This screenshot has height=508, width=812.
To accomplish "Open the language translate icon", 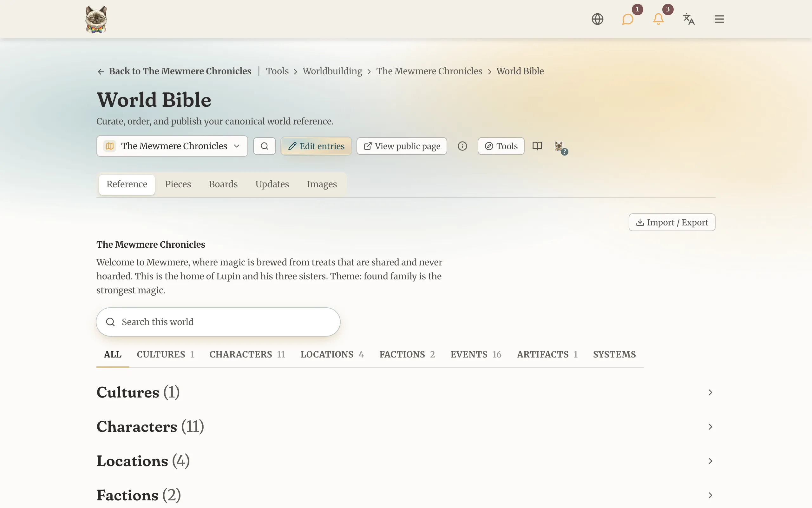I will (x=689, y=19).
